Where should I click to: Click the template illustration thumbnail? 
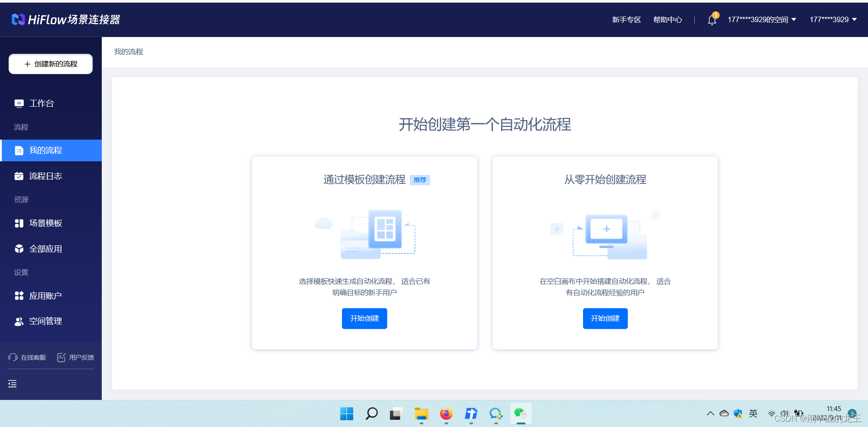(x=365, y=234)
